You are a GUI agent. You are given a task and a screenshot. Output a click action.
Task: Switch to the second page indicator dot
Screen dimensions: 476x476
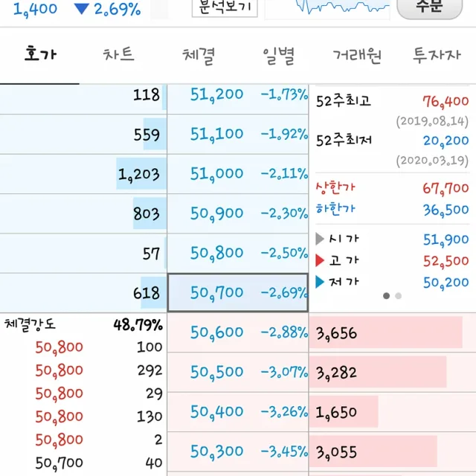pos(399,296)
